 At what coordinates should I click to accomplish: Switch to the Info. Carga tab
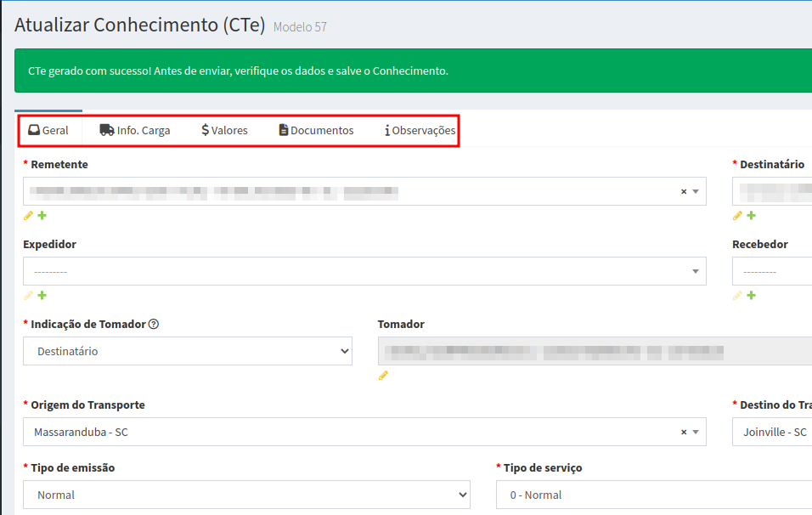[135, 131]
